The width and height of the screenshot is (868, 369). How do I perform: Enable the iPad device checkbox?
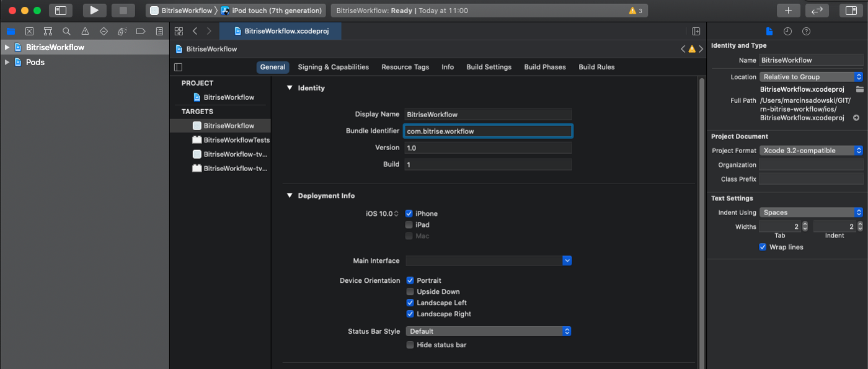[x=409, y=225]
